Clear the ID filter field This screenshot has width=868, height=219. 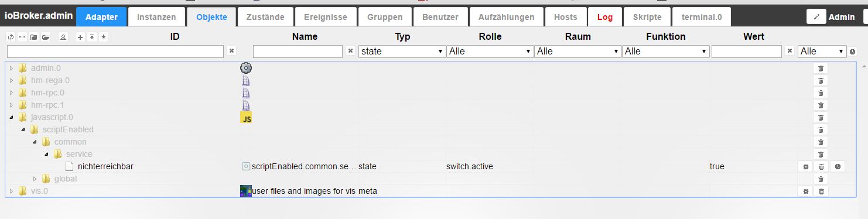231,51
